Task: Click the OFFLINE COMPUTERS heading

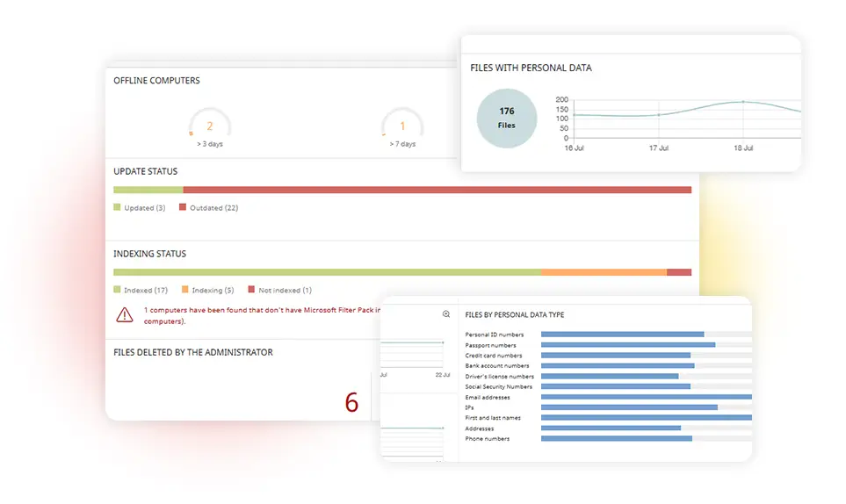Action: pos(156,80)
